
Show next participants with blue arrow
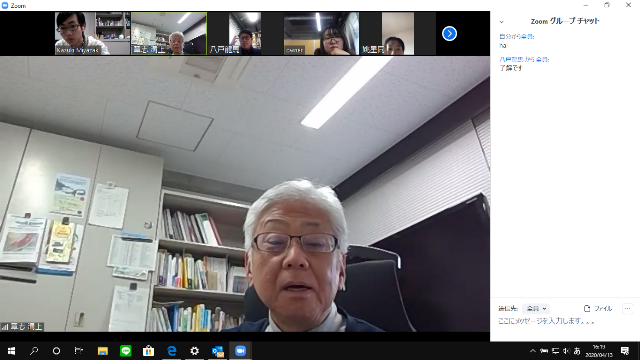coord(449,33)
